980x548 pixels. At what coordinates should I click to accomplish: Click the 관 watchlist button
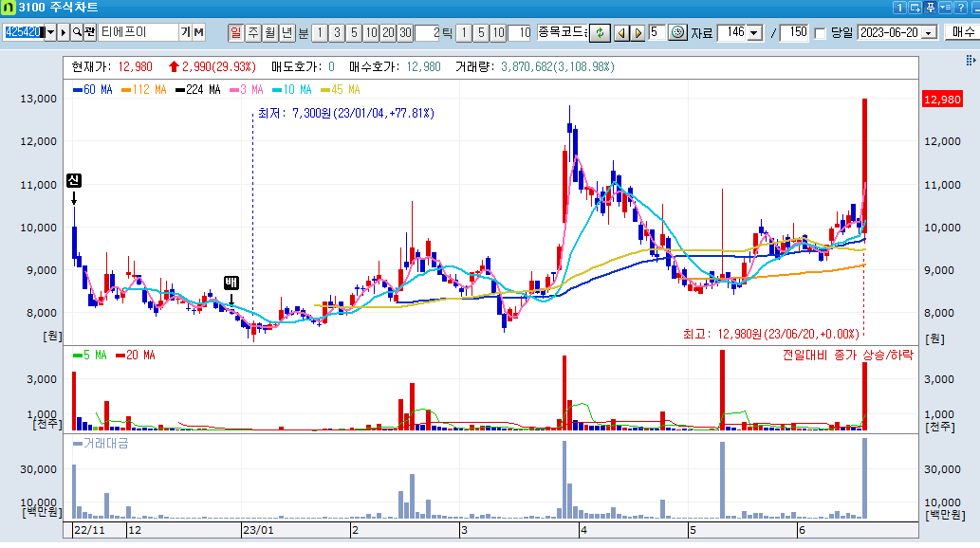pyautogui.click(x=90, y=32)
